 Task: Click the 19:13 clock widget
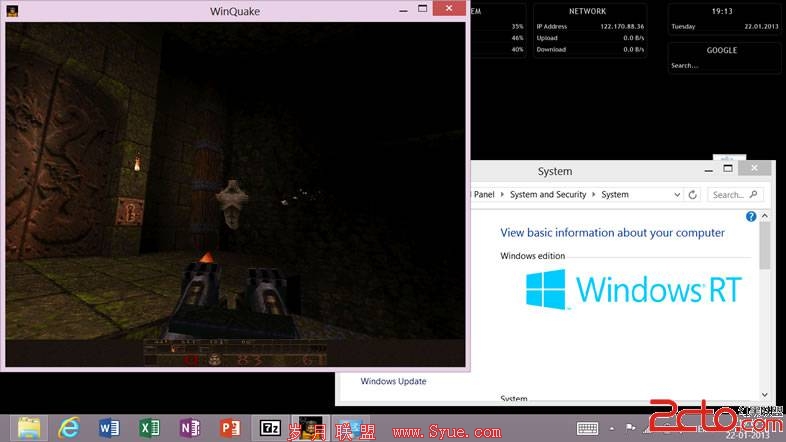pyautogui.click(x=722, y=11)
